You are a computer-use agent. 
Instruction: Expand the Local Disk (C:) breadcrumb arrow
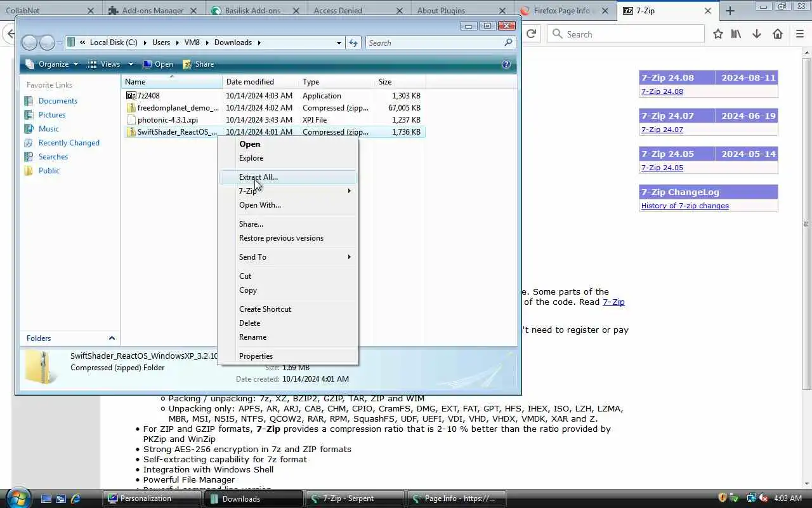[x=144, y=43]
